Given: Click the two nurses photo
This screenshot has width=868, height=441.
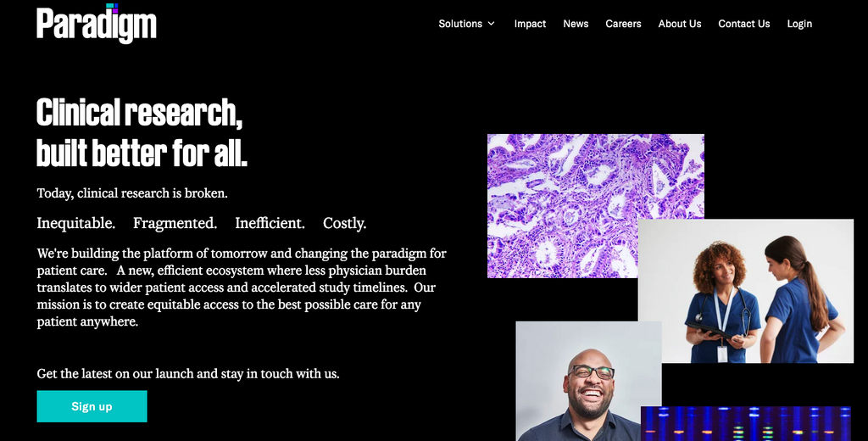Looking at the screenshot, I should pos(746,291).
